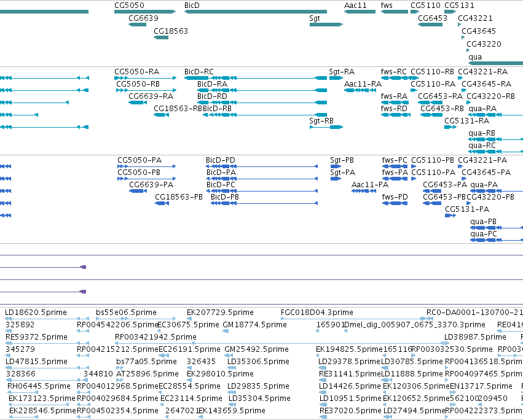Click the Aac11 gene feature

click(x=360, y=12)
